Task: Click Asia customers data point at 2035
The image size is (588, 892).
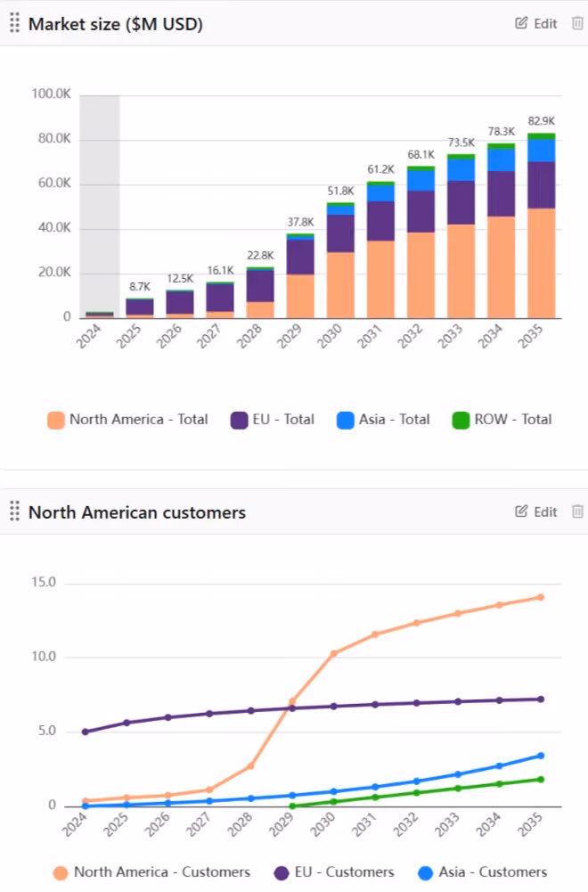Action: (541, 756)
